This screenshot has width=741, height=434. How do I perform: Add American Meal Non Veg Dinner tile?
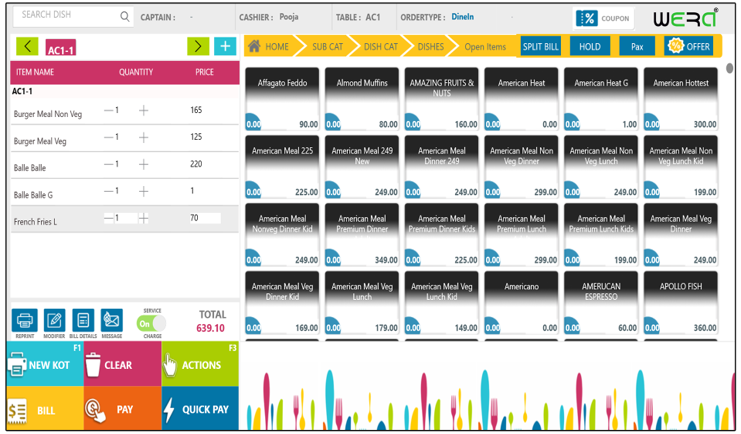tap(521, 167)
